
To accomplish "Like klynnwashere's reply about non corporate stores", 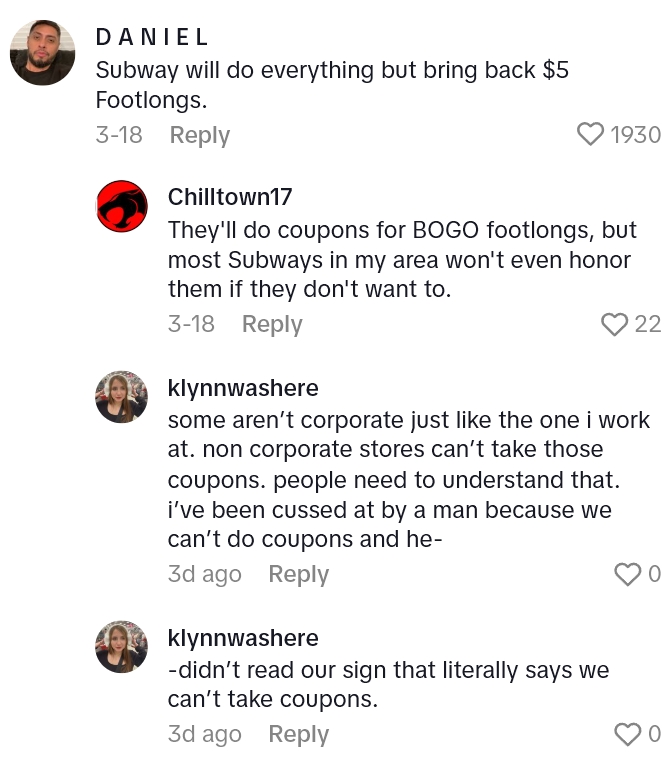I will (627, 574).
